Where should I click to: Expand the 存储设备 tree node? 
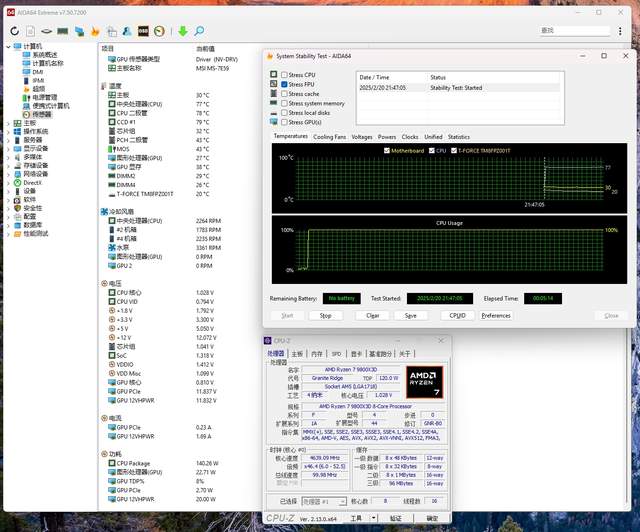coord(8,165)
